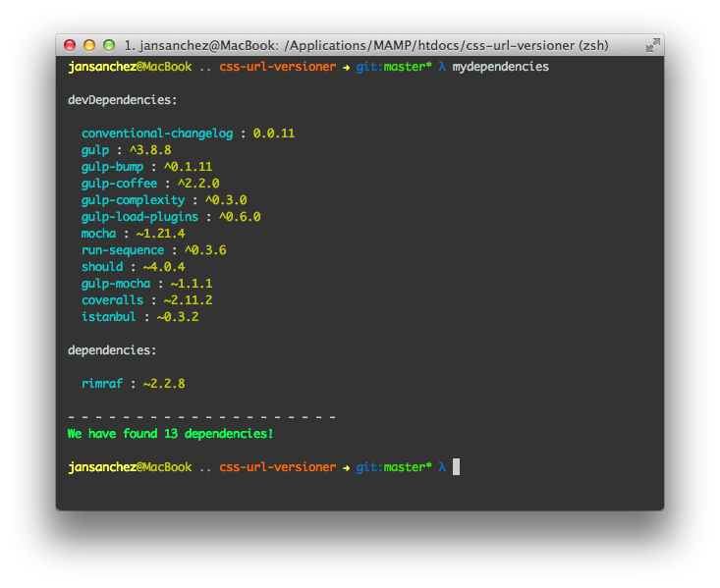The height and width of the screenshot is (588, 720).
Task: Click the 'gulp-load-plugins' package name
Action: (x=140, y=217)
